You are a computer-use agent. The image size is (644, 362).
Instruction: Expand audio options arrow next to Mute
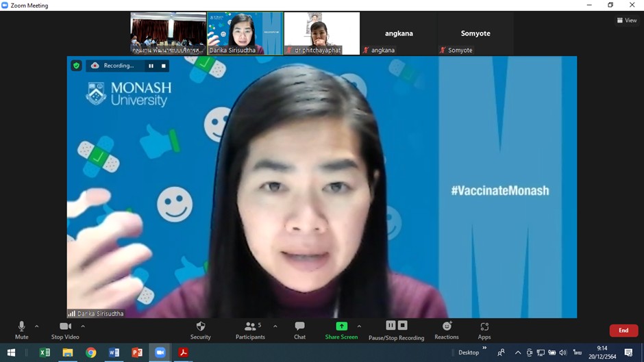36,326
